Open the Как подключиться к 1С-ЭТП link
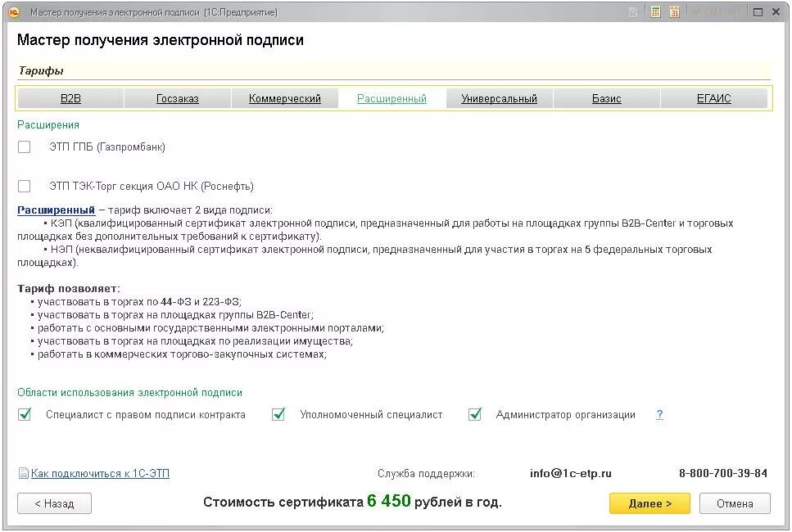Image resolution: width=792 pixels, height=532 pixels. [100, 473]
